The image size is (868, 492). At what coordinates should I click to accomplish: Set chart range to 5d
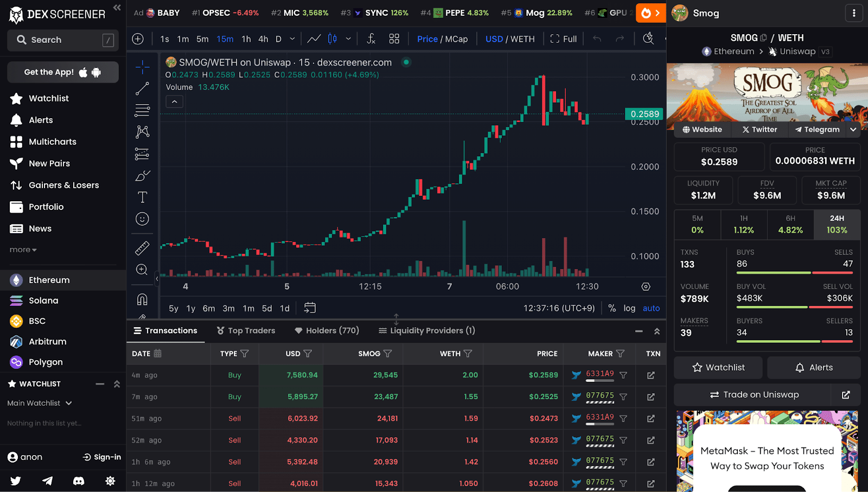pyautogui.click(x=267, y=308)
